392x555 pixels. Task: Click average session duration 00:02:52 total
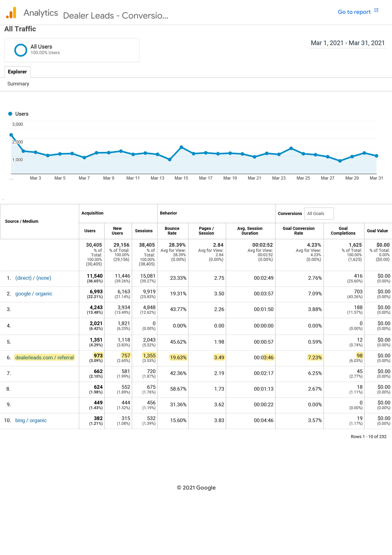coord(262,245)
